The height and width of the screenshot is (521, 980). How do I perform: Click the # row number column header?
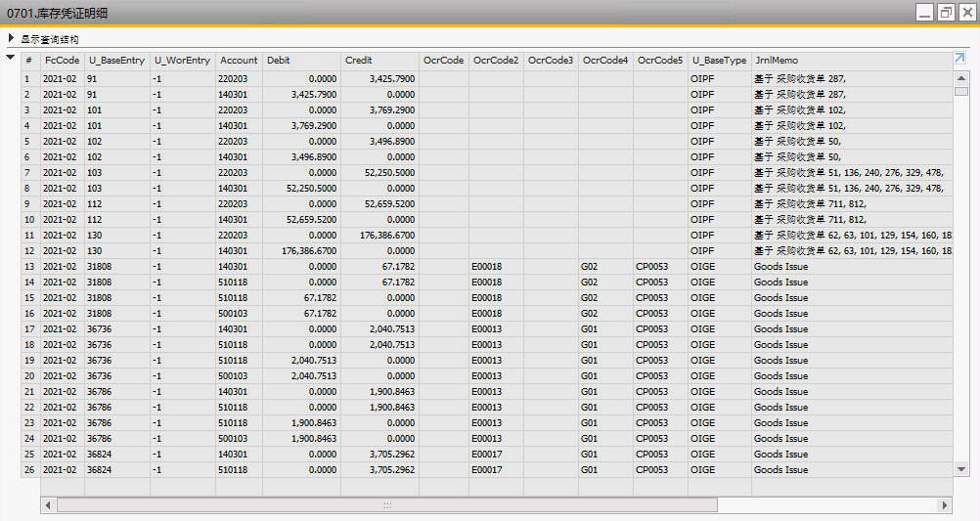point(30,61)
